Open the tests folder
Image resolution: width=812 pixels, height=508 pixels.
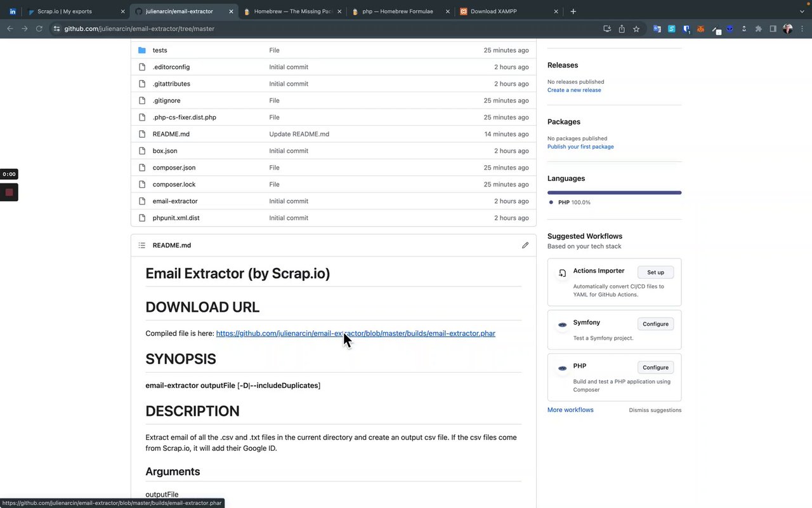coord(160,50)
